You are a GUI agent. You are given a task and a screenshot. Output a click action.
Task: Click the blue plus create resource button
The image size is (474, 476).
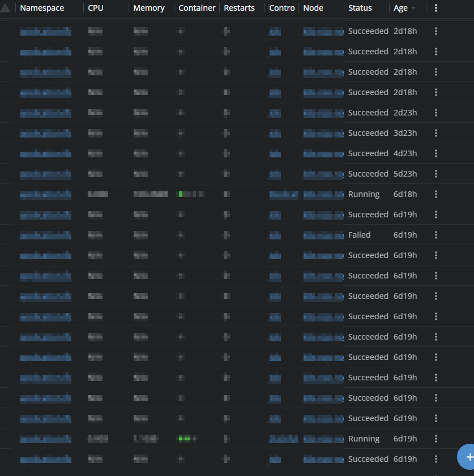coord(467,457)
